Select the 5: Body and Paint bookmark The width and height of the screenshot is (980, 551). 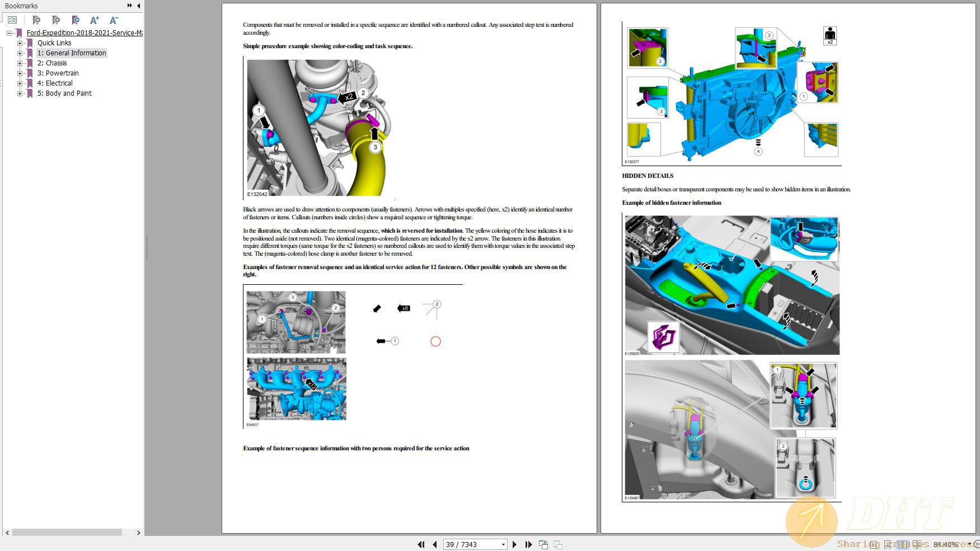(64, 93)
